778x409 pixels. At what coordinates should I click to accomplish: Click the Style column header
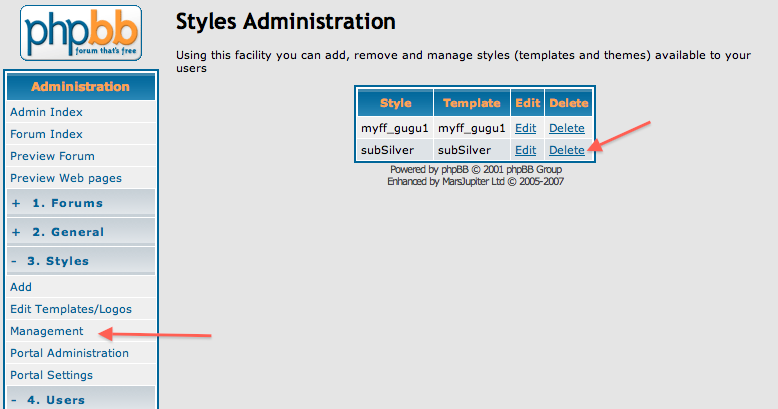[395, 103]
